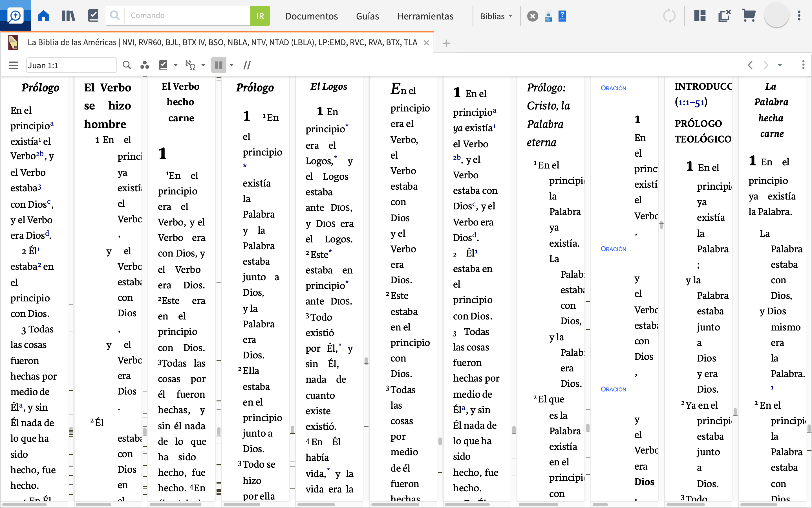Screen dimensions: 812x508
Task: Expand the reading plan checkmark dropdown arrow
Action: point(175,65)
